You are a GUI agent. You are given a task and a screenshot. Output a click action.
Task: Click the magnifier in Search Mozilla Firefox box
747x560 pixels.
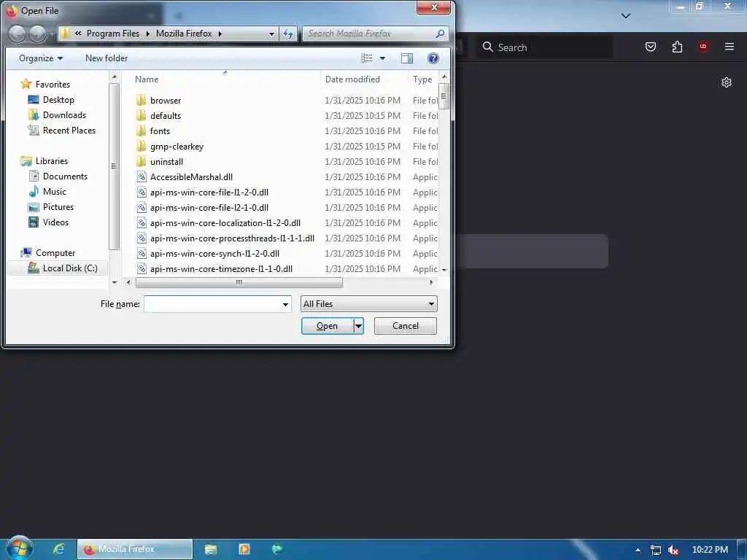pyautogui.click(x=440, y=34)
